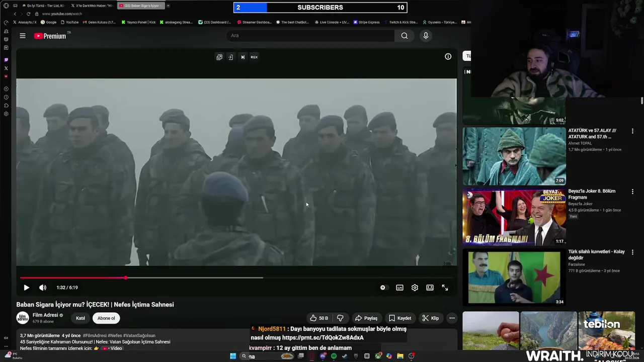
Task: Open the Film Adresi channel avatar
Action: click(x=23, y=318)
